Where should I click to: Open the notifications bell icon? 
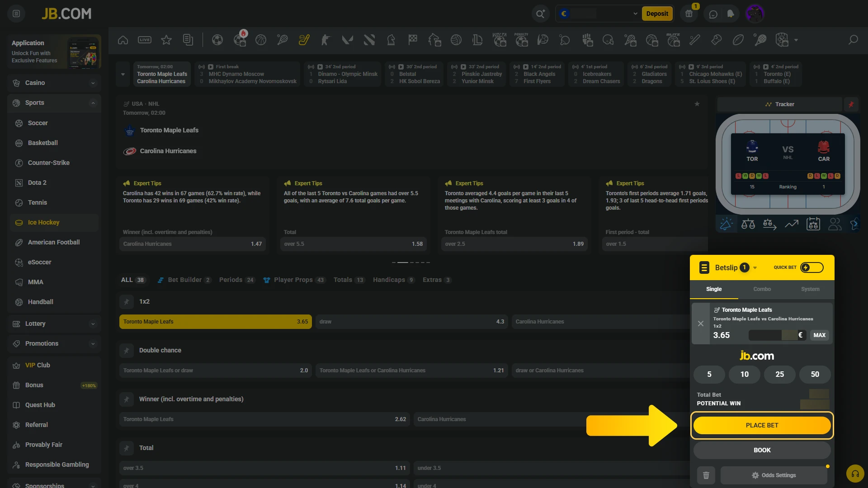(731, 14)
